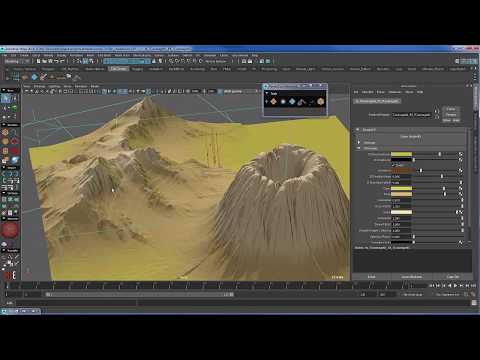Image resolution: width=480 pixels, height=360 pixels.
Task: Click play backwards in playback controls
Action: click(x=450, y=286)
